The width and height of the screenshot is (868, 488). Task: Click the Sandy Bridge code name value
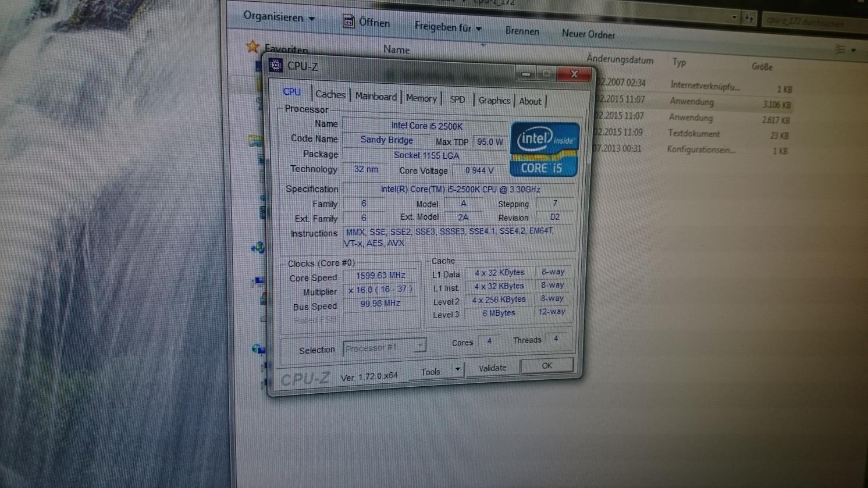coord(386,140)
